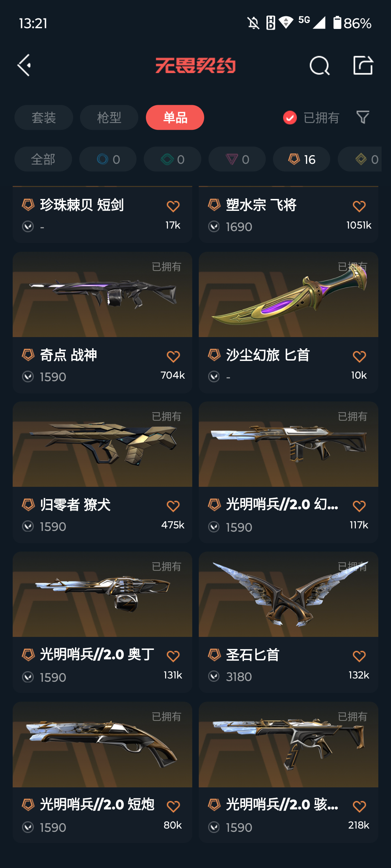Switch to the 枪型 tab
This screenshot has height=868, width=391.
pos(109,118)
